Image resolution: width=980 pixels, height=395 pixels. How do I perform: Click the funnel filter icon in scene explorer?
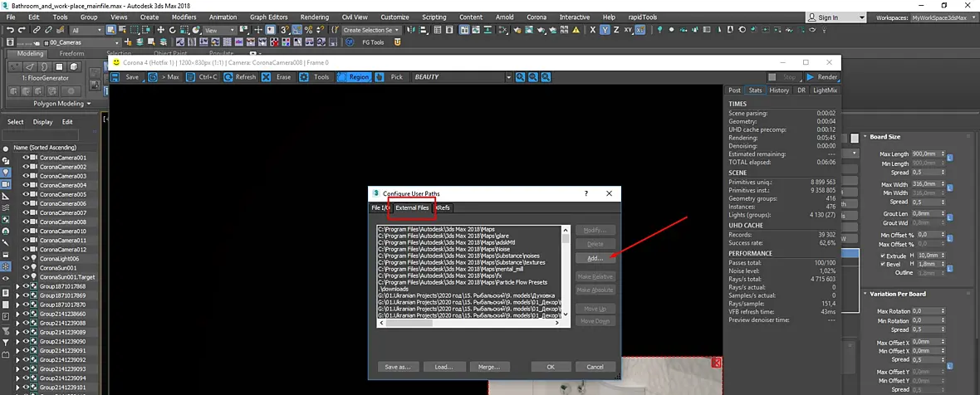6,343
